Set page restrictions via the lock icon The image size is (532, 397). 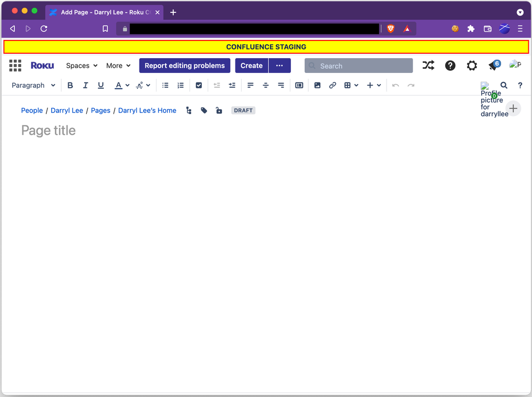pyautogui.click(x=219, y=110)
